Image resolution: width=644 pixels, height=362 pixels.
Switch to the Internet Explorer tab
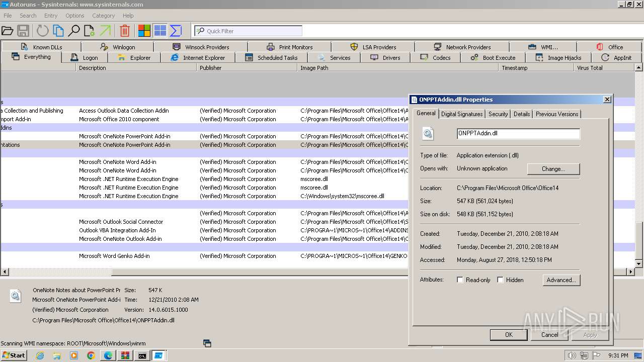[198, 58]
